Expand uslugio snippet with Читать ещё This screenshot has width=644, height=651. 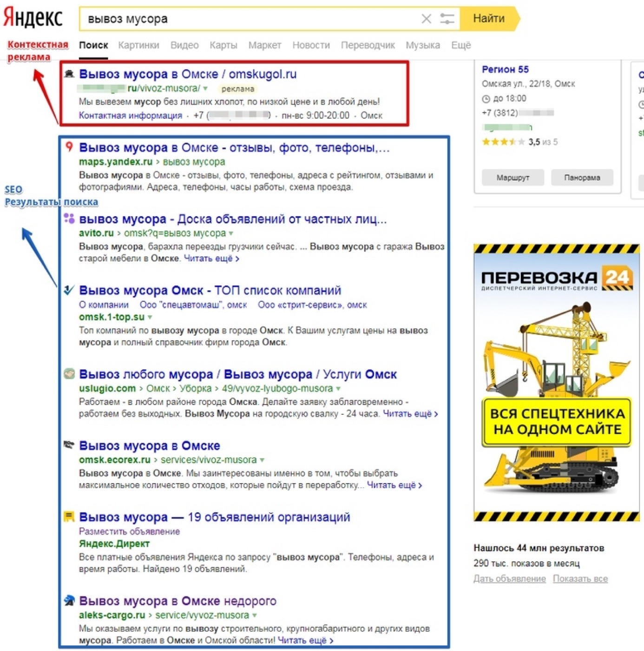[x=410, y=414]
